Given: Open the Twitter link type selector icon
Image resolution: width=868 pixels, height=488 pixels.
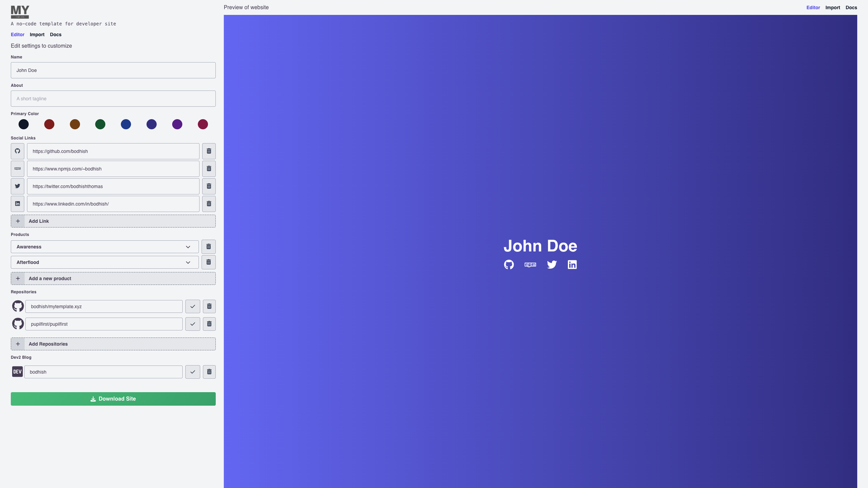Looking at the screenshot, I should click(18, 186).
